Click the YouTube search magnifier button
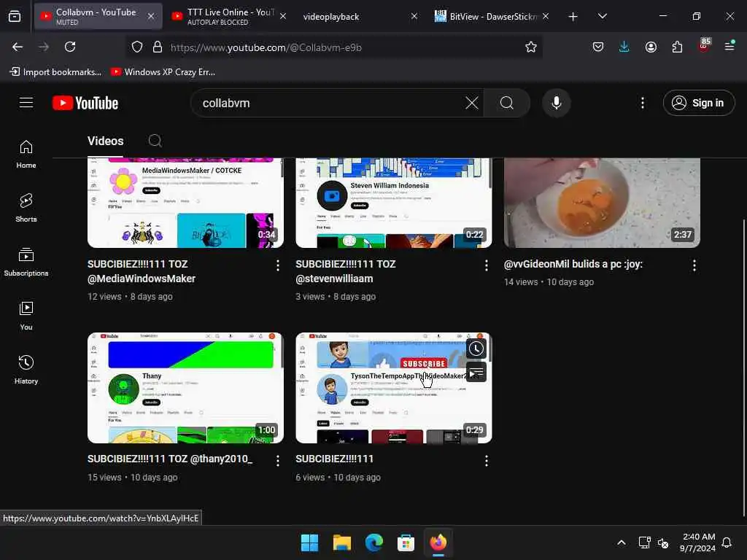The image size is (747, 560). (507, 103)
